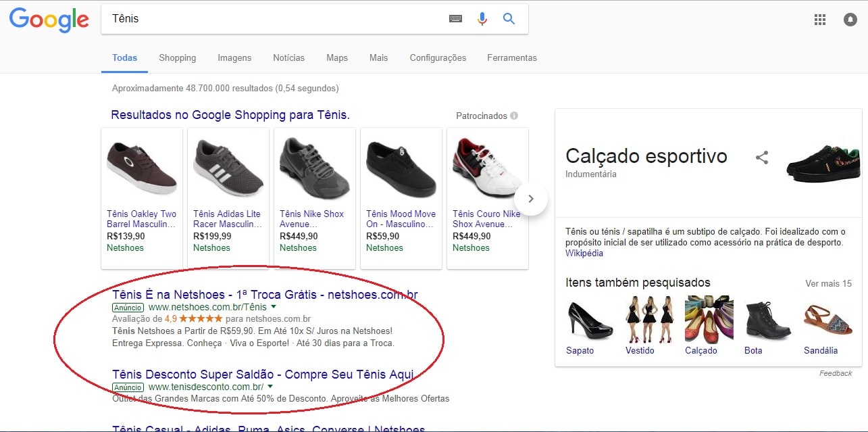Open dropdown arrow beside tenisdesconto.com.br URL
868x432 pixels.
[x=270, y=387]
